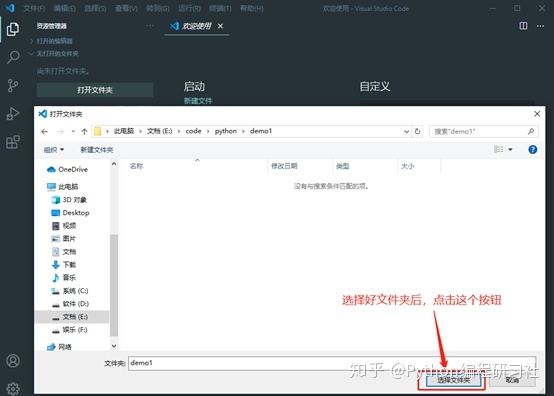Open the view options dropdown arrow

tap(510, 149)
